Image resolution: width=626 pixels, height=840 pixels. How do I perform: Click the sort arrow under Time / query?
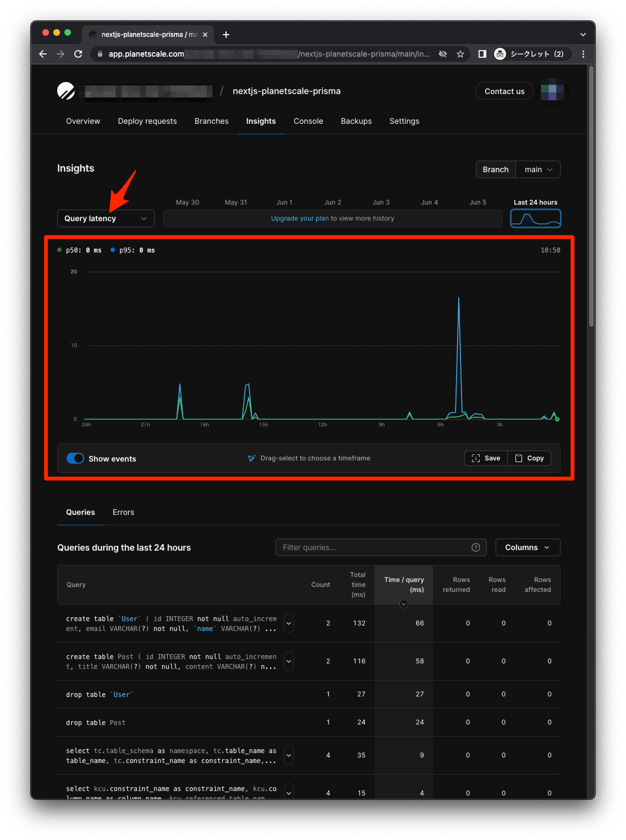tap(404, 604)
